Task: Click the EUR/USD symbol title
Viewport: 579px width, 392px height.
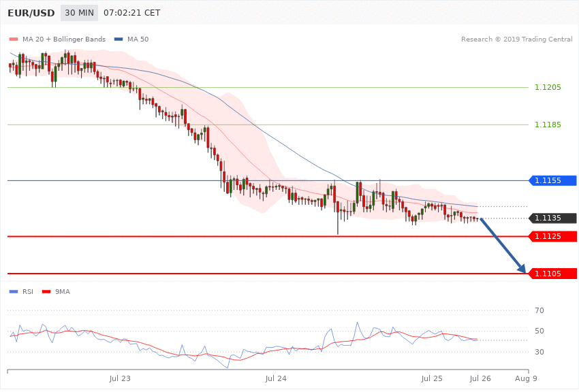Action: [x=31, y=14]
